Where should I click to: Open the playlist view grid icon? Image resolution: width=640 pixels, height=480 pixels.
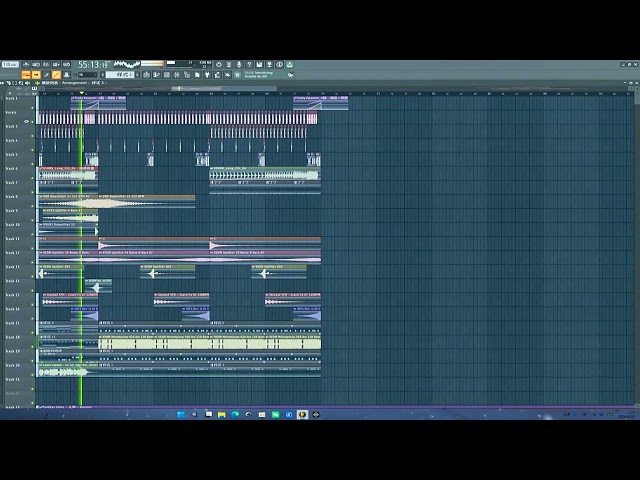(167, 75)
